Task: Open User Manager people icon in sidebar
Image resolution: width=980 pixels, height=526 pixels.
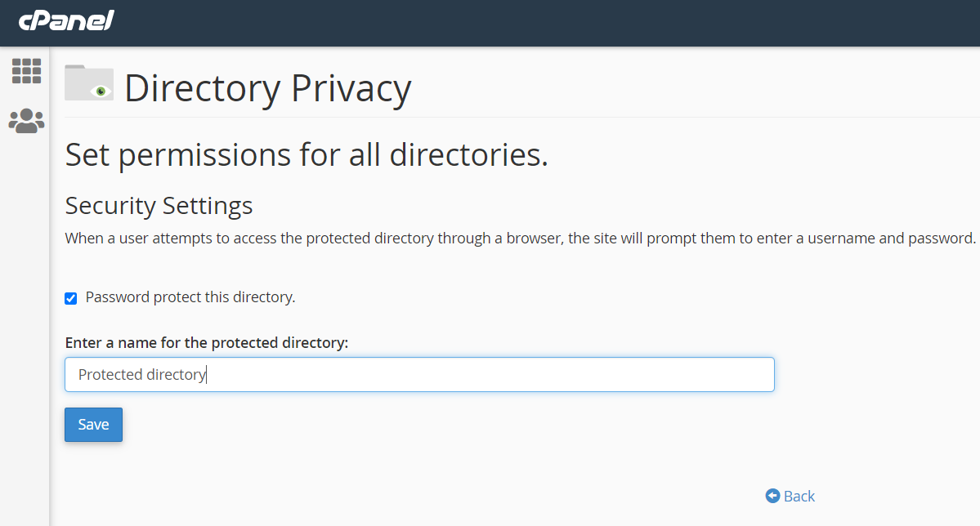Action: pyautogui.click(x=26, y=121)
